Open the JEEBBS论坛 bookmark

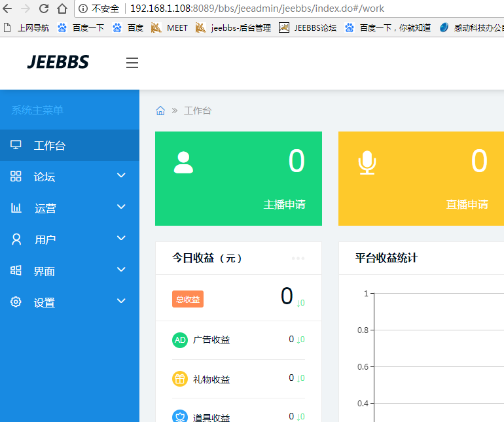coord(308,27)
